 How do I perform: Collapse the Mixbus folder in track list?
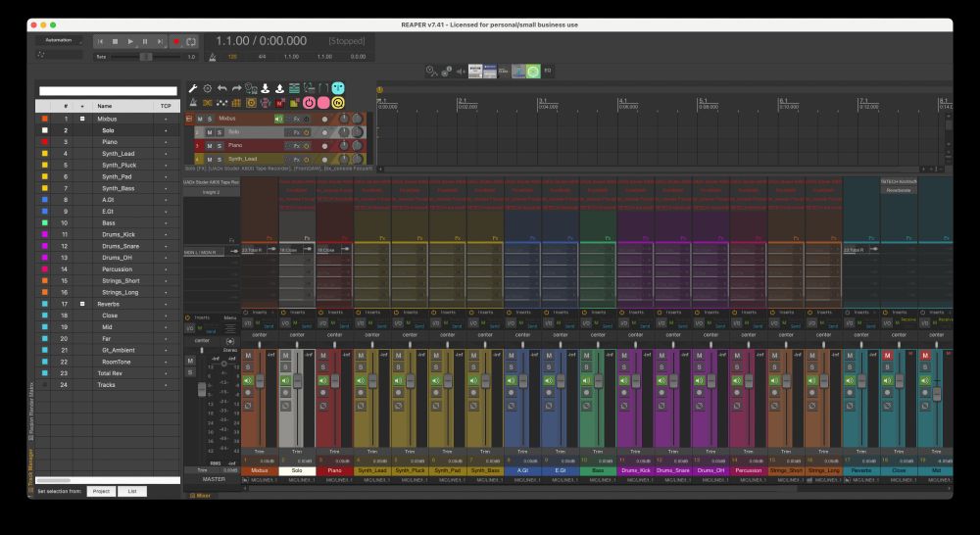click(x=82, y=119)
